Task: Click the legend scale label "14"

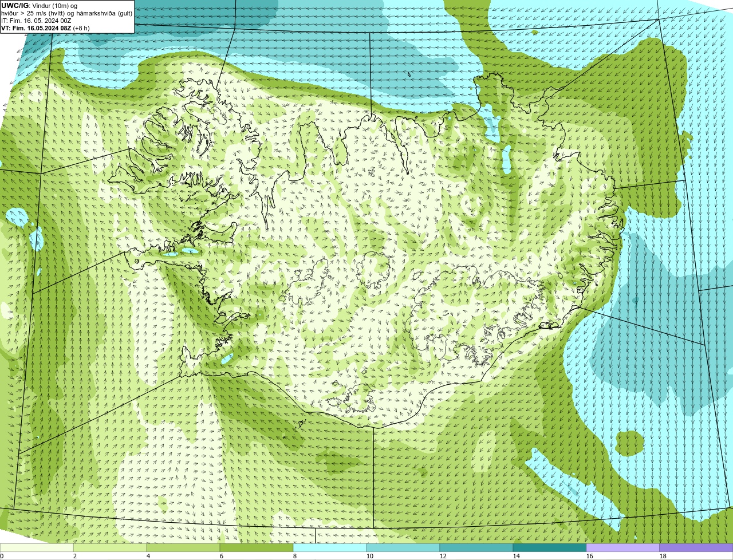Action: point(517,556)
